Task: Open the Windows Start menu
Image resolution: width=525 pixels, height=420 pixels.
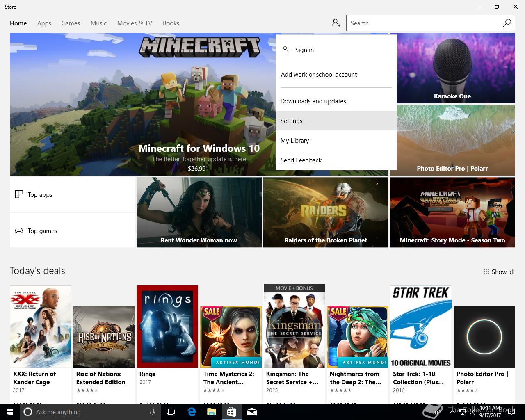Action: [10, 412]
